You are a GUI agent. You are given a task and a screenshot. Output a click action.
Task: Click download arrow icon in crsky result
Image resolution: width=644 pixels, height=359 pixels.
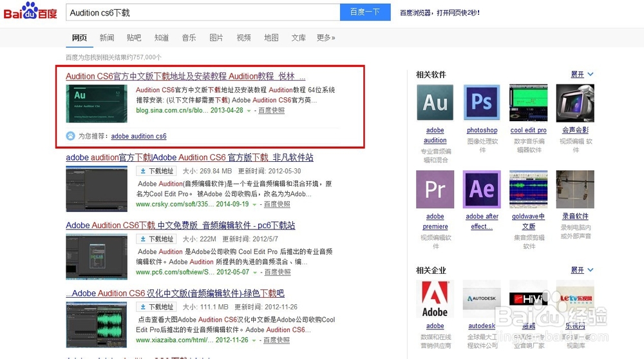click(143, 171)
